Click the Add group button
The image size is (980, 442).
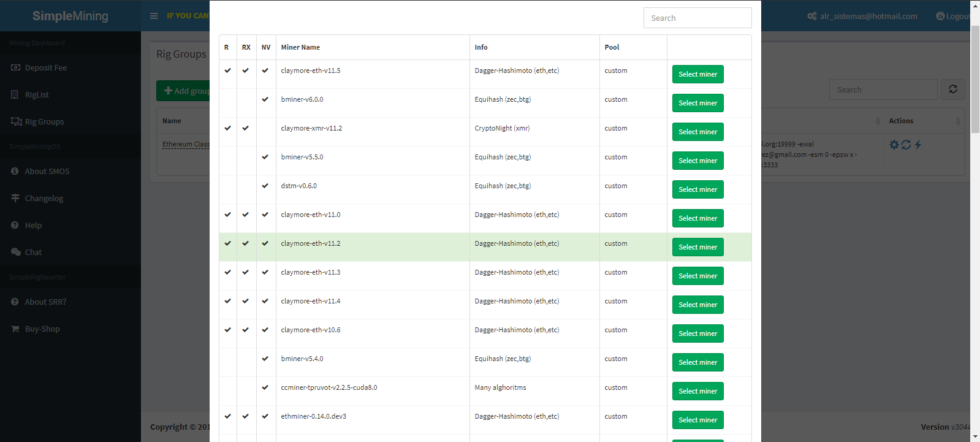point(183,91)
